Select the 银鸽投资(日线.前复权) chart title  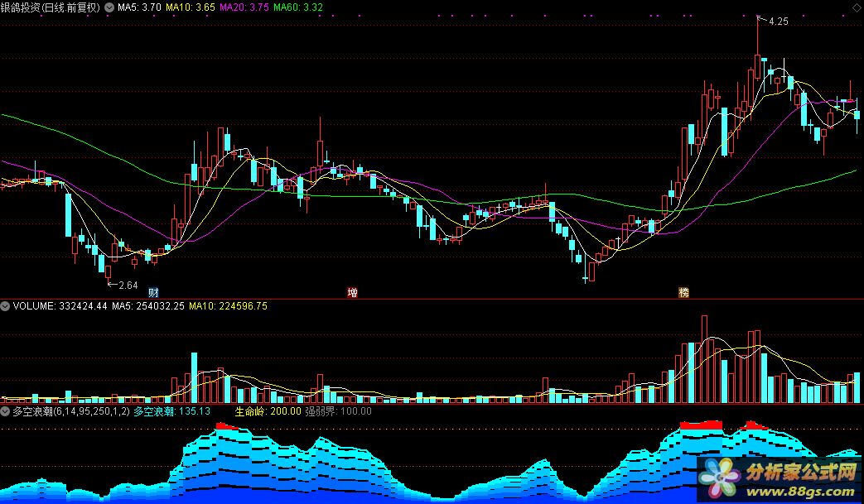pos(51,7)
